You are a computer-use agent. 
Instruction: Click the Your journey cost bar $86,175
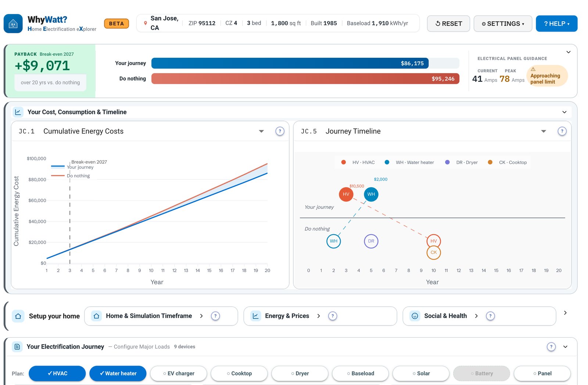point(290,63)
